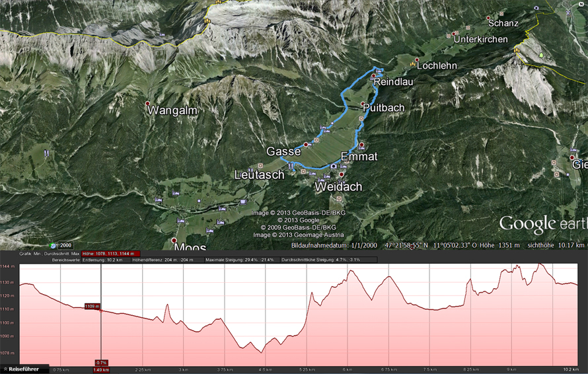Open the camera photo icon near Emmat
The height and width of the screenshot is (374, 588).
(334, 166)
